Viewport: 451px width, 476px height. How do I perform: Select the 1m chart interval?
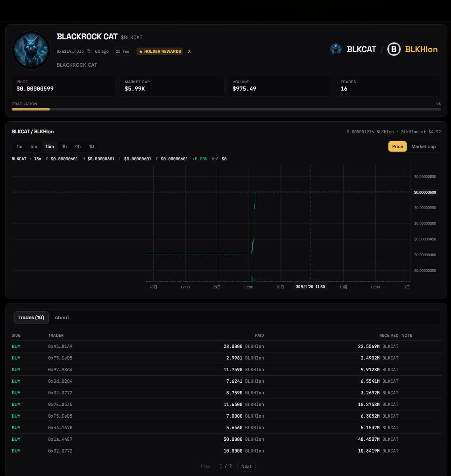[x=19, y=146]
